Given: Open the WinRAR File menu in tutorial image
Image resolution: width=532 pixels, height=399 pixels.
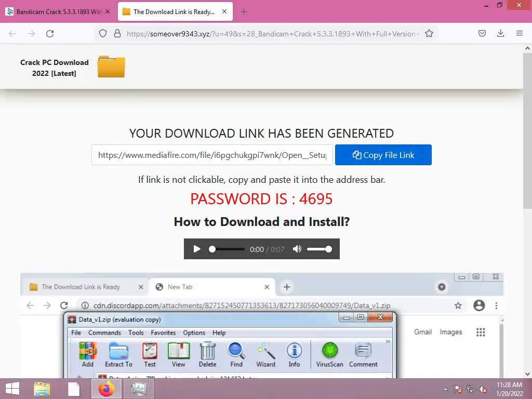Looking at the screenshot, I should tap(76, 332).
